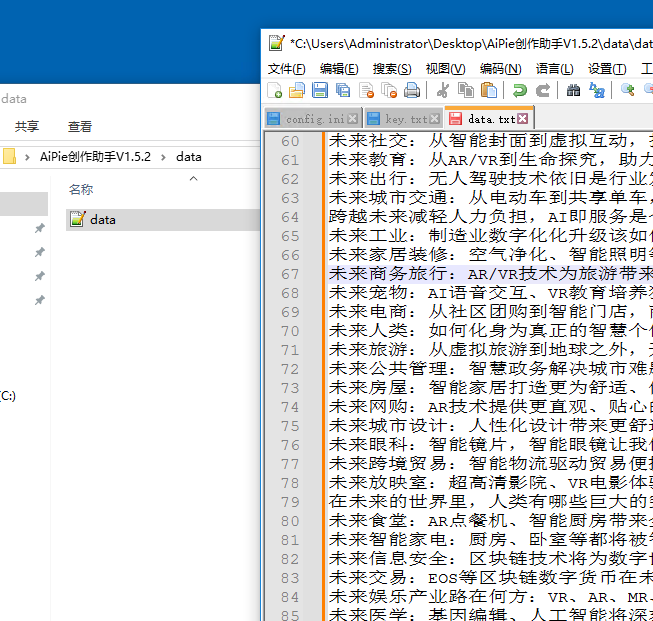Open the 文件(F) menu
653x621 pixels.
[287, 69]
